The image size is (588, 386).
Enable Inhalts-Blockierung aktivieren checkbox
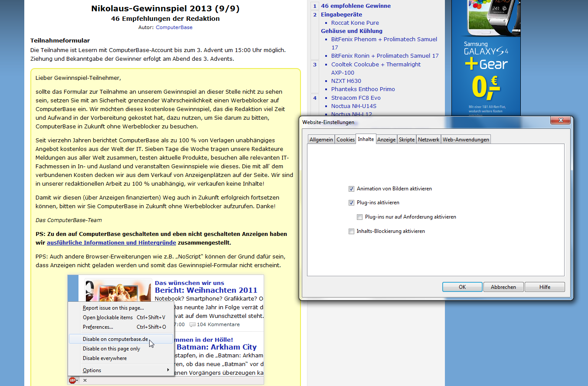point(351,231)
